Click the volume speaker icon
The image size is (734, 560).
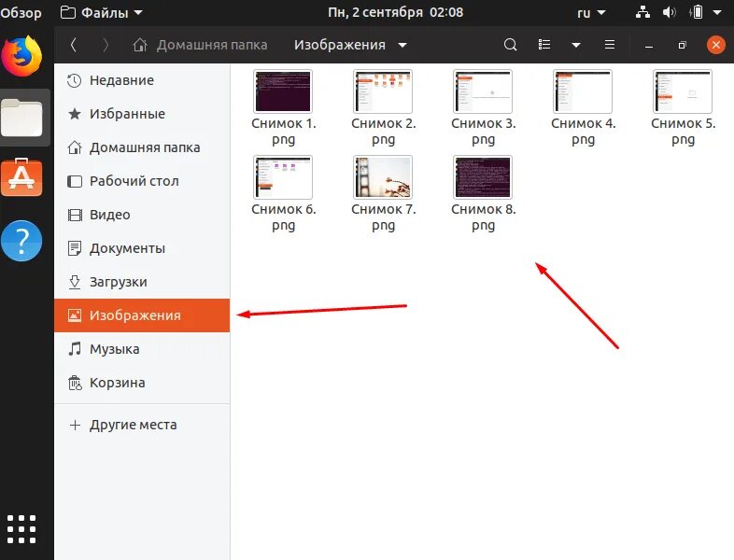click(x=669, y=12)
